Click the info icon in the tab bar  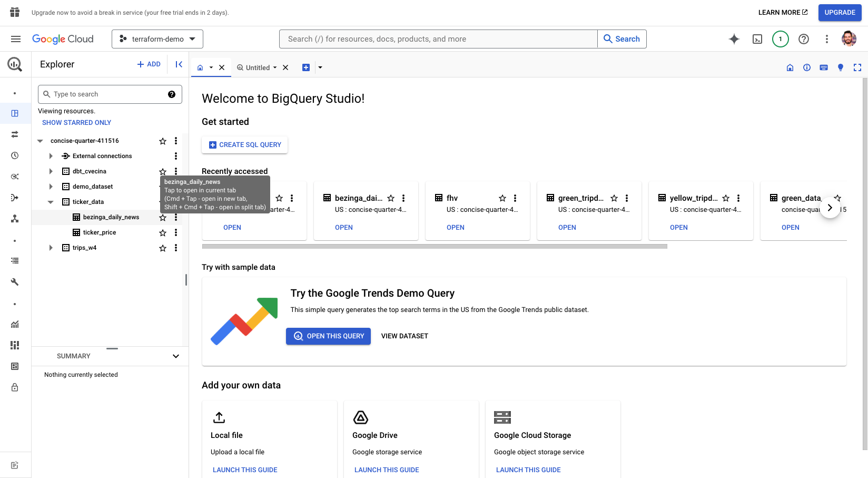pyautogui.click(x=807, y=67)
